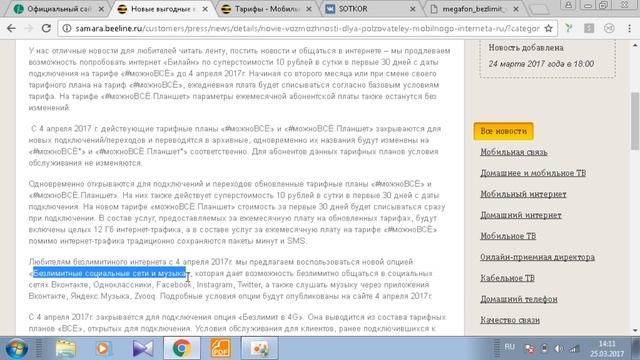This screenshot has width=640, height=360.
Task: Open the 'Мобильное ТВ' link
Action: (508, 236)
